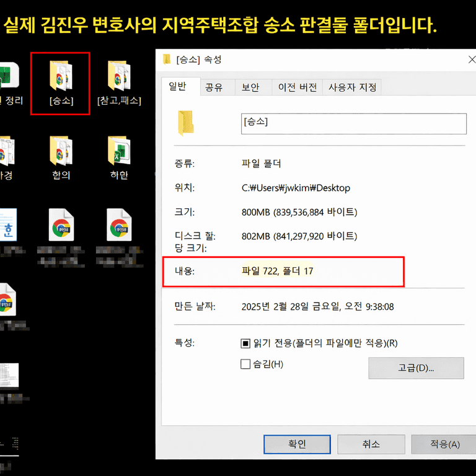Enable the 숨김(H) hidden checkbox
Screen dimensions: 476x476
tap(245, 364)
